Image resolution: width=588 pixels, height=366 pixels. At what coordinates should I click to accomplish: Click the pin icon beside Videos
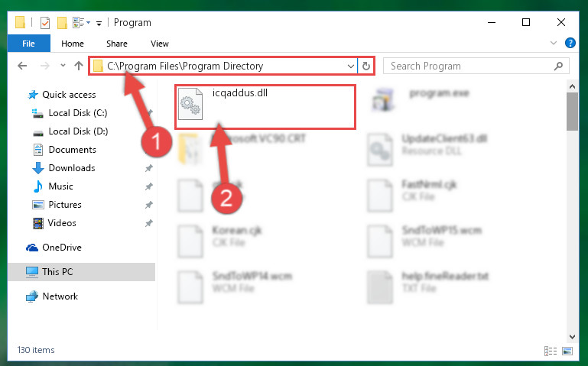[x=149, y=223]
